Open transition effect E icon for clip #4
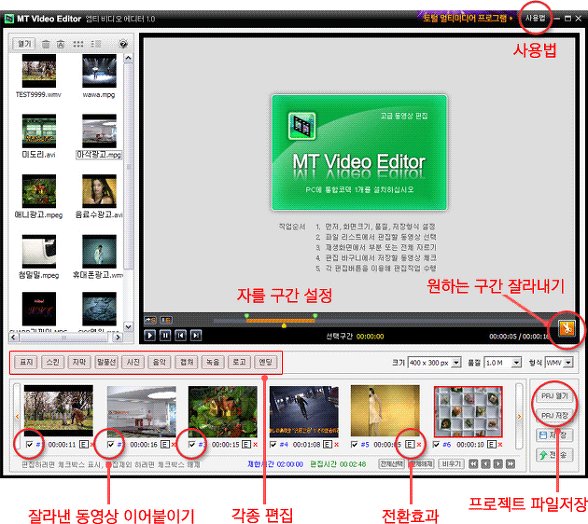This screenshot has width=588, height=524. point(327,444)
